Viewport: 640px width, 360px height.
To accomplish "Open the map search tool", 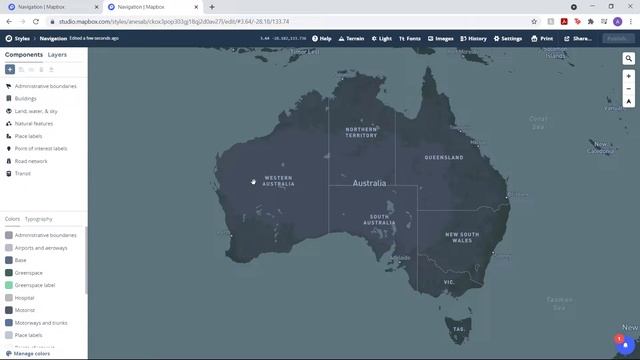I will click(x=629, y=58).
